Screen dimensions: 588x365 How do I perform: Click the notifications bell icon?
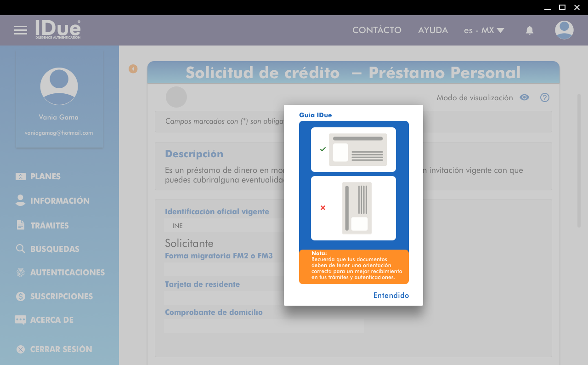point(529,30)
